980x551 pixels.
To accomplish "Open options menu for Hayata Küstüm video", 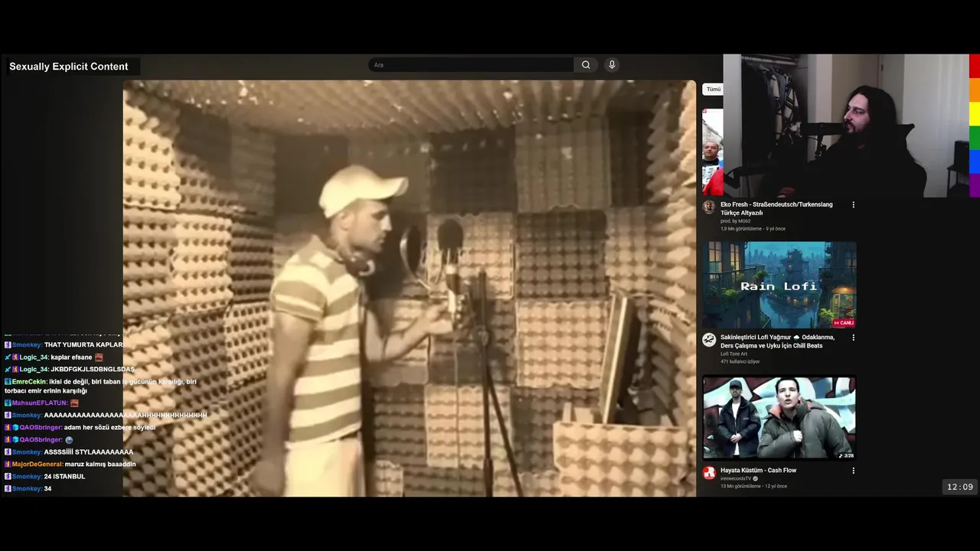I will (853, 471).
